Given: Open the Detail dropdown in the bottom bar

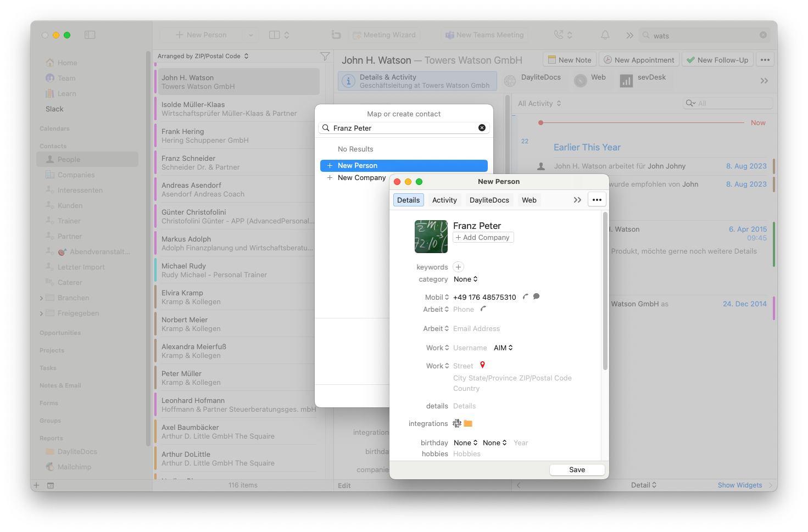Looking at the screenshot, I should tap(644, 485).
